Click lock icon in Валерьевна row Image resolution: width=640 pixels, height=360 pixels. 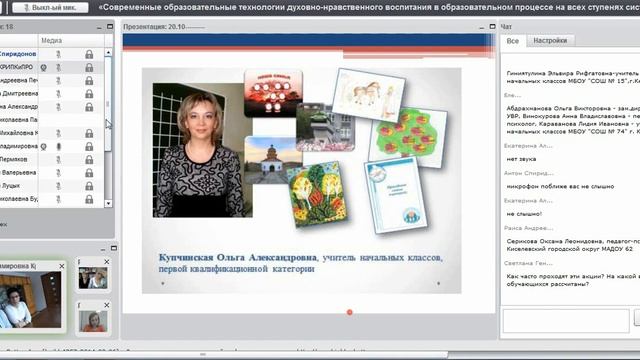pos(89,173)
